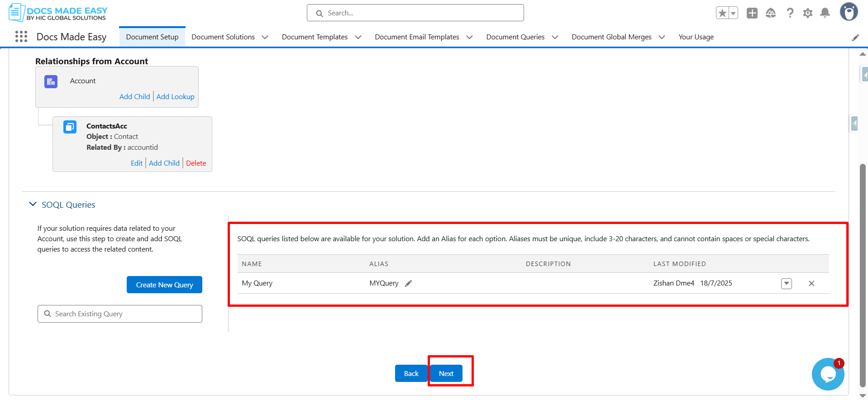Select the Document Setup tab

point(152,37)
